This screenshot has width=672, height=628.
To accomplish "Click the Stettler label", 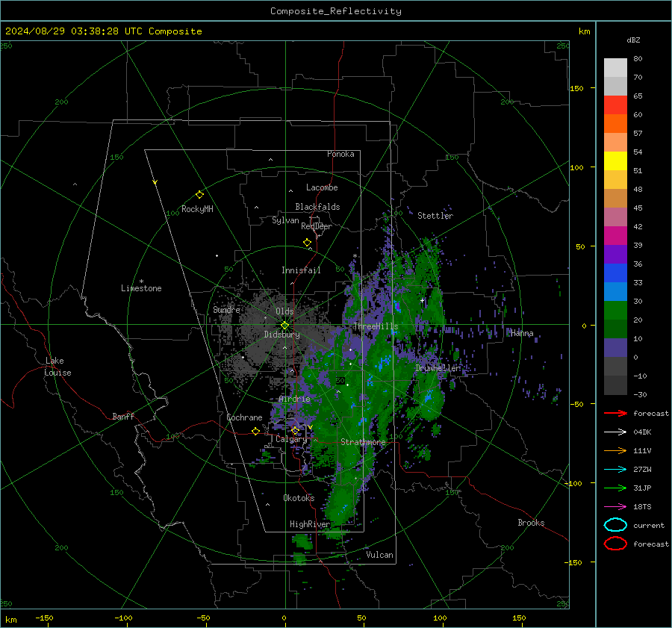I will click(x=435, y=216).
